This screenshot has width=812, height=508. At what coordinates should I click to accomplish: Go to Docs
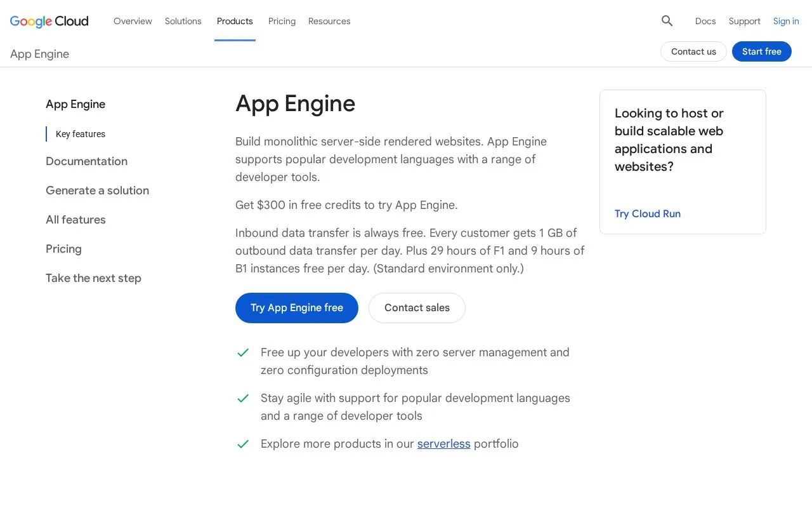(705, 21)
